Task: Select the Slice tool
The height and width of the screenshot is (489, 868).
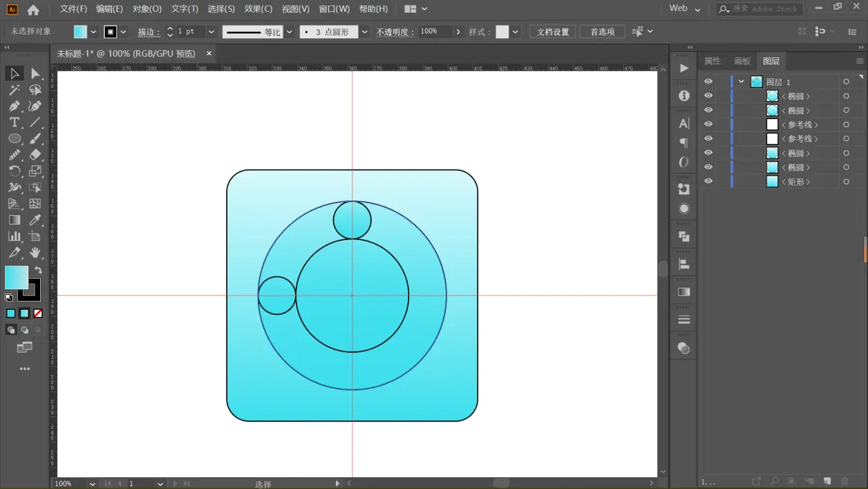Action: (15, 253)
